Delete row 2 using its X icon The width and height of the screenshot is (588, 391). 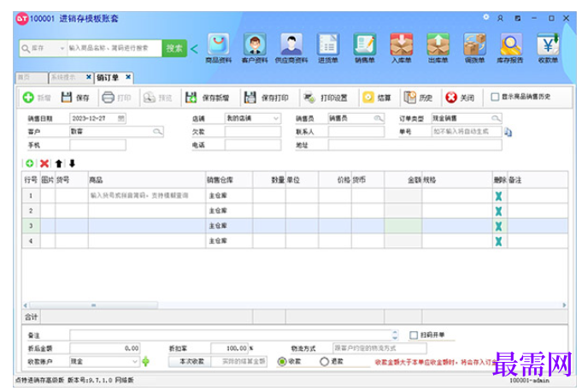498,211
